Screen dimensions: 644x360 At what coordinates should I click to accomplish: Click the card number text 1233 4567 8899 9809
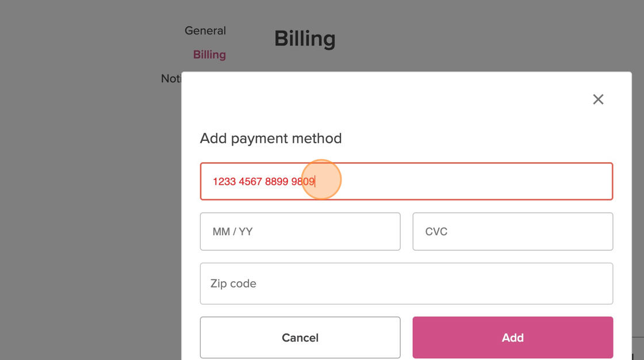tap(263, 182)
